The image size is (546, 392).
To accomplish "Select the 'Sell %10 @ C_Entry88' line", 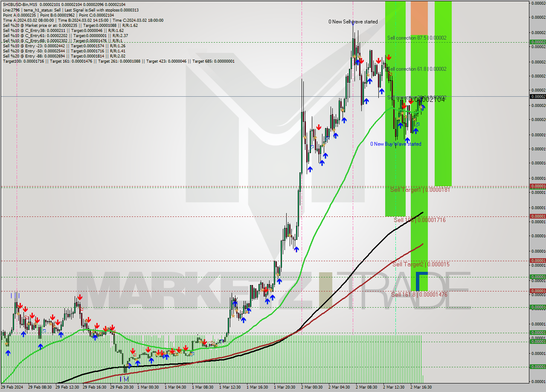I will coord(62,40).
